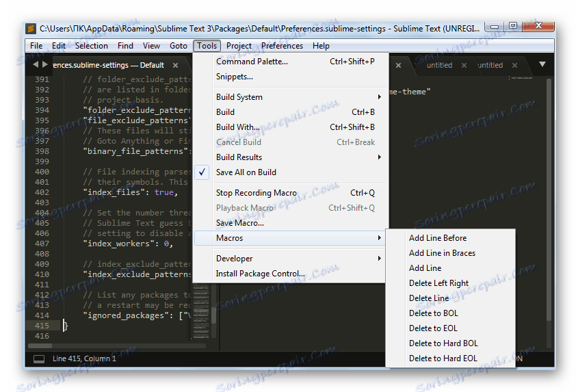The image size is (578, 392).
Task: Select Add Line Before macro
Action: pyautogui.click(x=451, y=238)
